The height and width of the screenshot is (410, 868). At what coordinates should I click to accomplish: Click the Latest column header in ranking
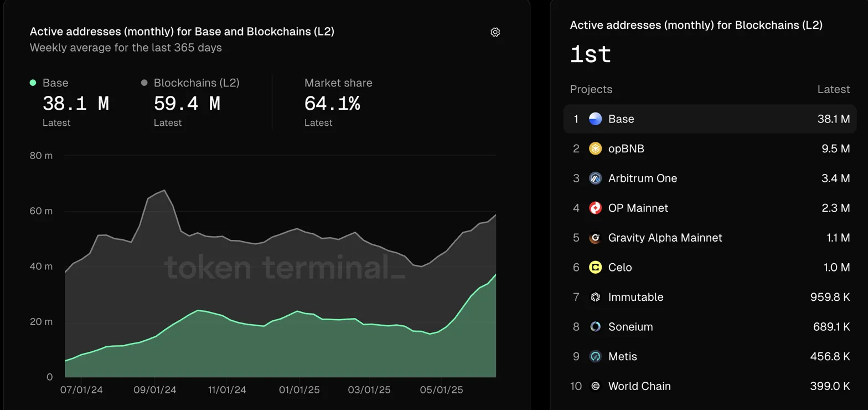(834, 89)
